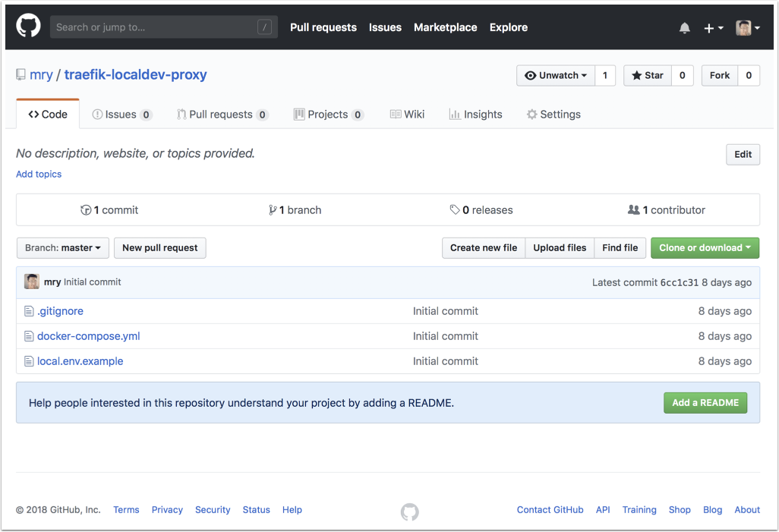
Task: Open the API footer link
Action: 603,510
